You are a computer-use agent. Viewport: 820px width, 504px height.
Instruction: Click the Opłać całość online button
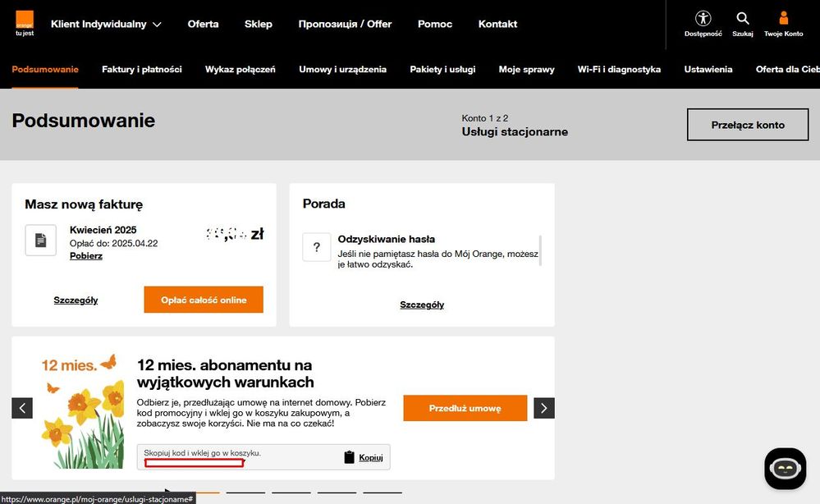coord(204,300)
